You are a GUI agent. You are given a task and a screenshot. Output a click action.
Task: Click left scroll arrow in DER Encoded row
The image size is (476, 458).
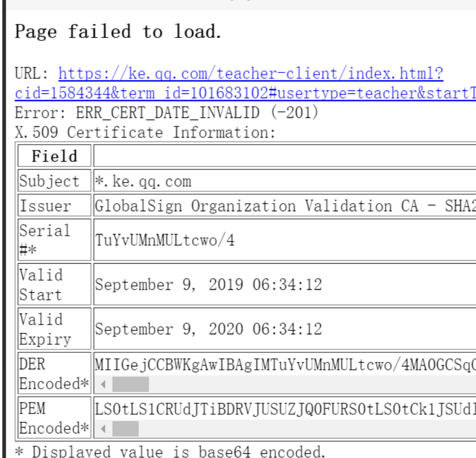coord(103,384)
